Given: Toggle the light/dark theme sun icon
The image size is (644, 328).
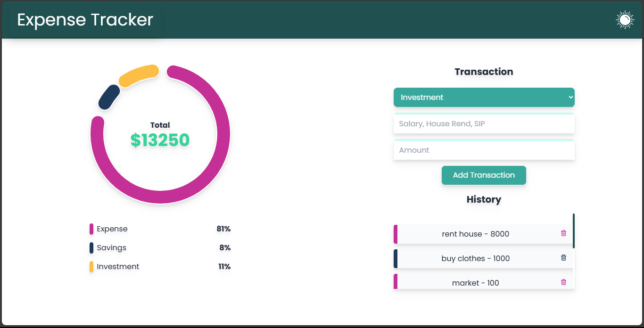Looking at the screenshot, I should coord(625,20).
